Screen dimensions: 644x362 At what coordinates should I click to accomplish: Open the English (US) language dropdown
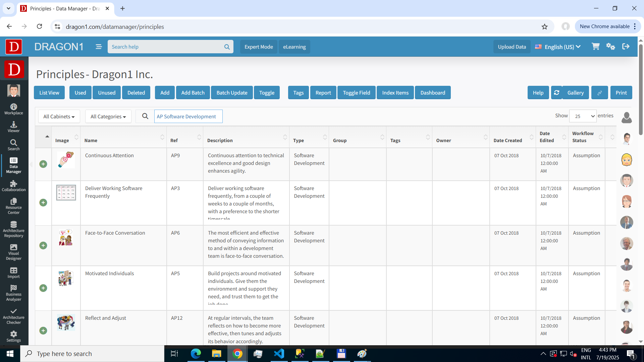point(558,47)
